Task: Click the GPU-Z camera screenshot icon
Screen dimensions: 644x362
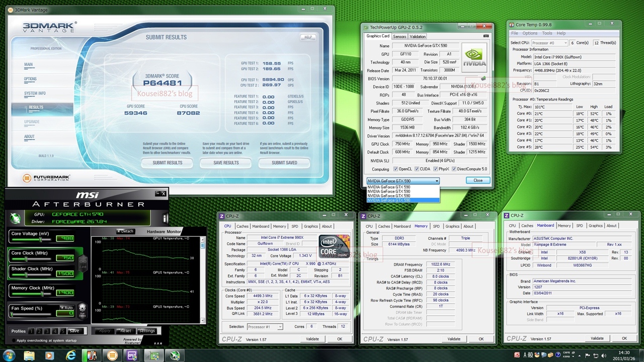Action: tap(486, 36)
